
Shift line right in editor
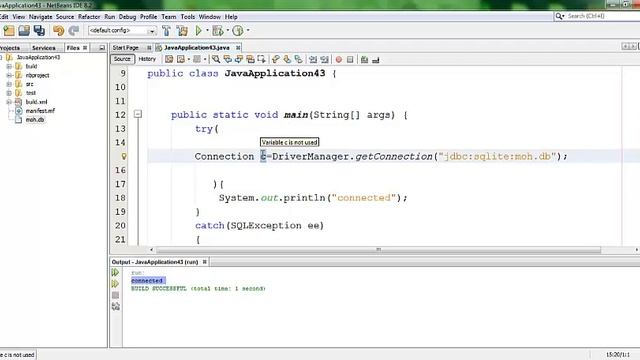pyautogui.click(x=324, y=60)
